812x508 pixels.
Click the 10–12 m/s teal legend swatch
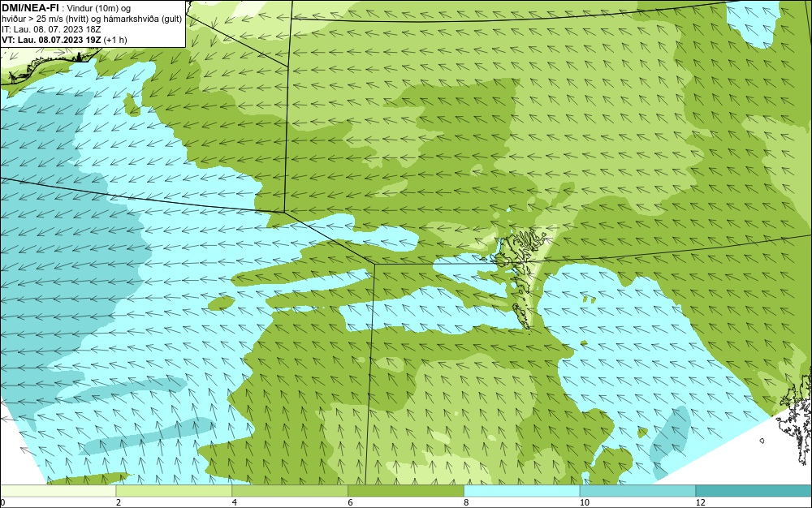638,491
